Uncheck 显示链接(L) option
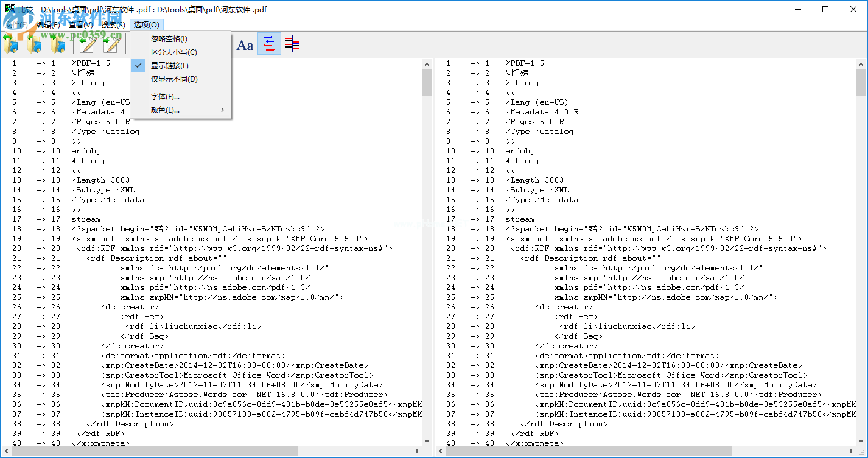This screenshot has width=868, height=458. 181,66
